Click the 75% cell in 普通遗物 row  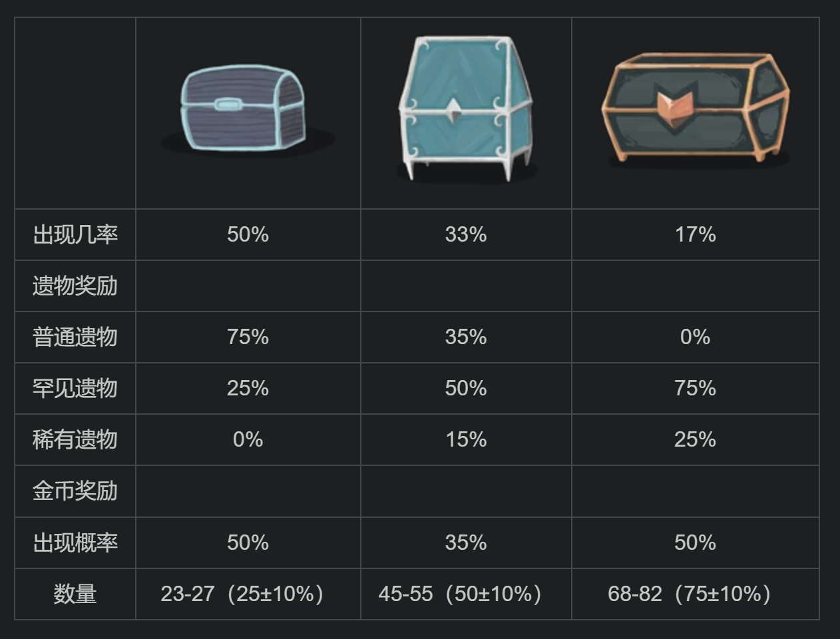[248, 337]
